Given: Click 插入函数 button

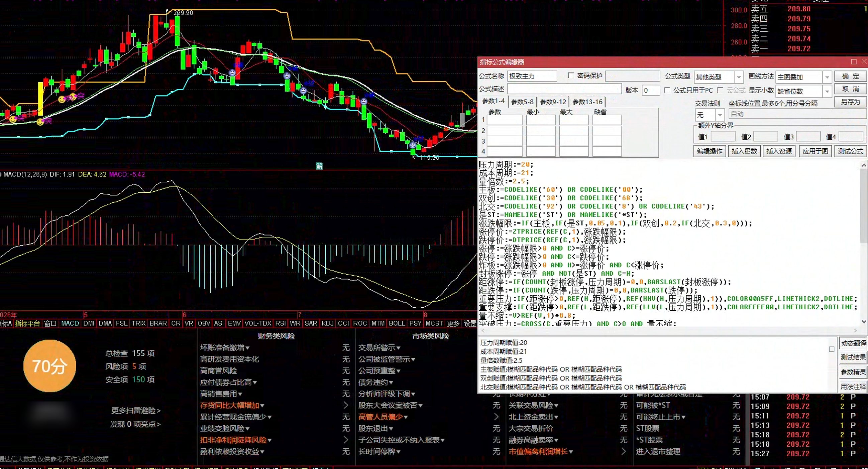Looking at the screenshot, I should click(x=744, y=151).
